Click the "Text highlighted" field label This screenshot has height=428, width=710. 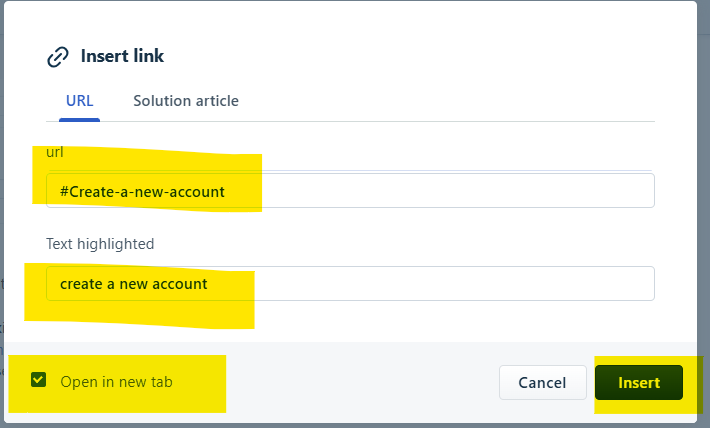[x=100, y=244]
